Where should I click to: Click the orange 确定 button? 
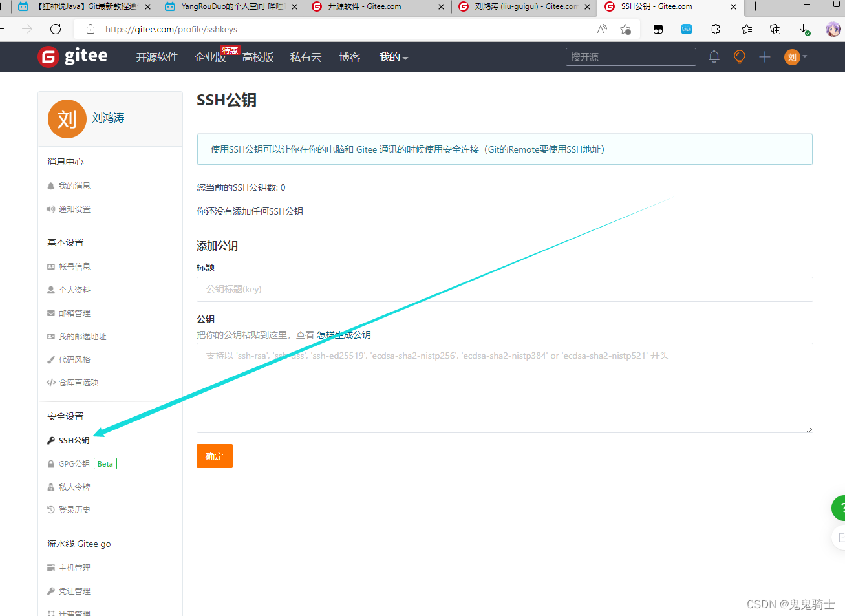pos(215,456)
